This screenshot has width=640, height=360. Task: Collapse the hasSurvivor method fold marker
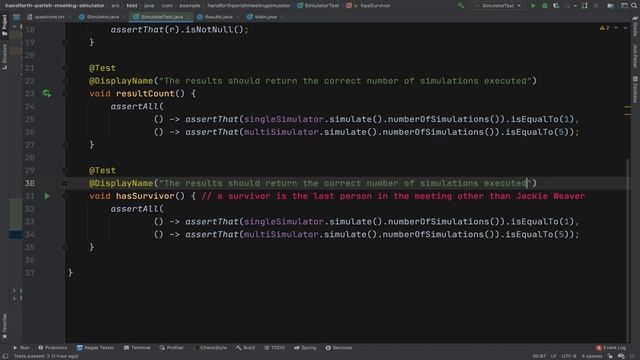coord(64,196)
